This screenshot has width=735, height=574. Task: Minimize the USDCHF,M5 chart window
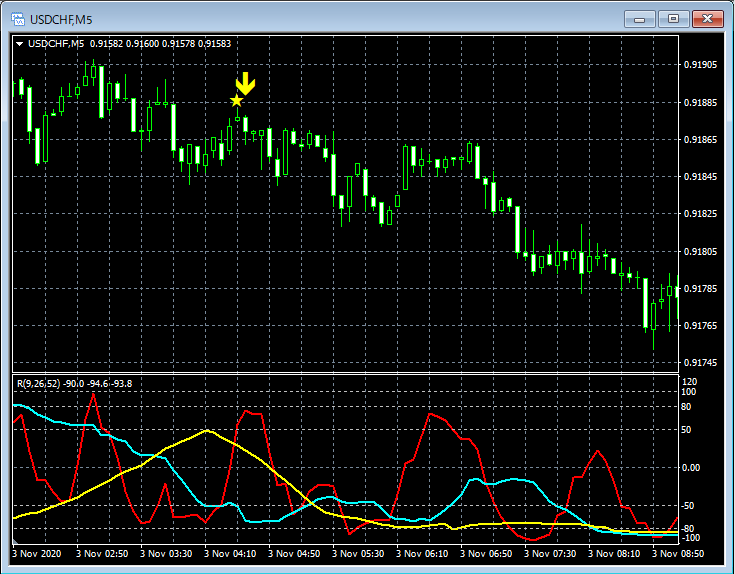(x=640, y=18)
